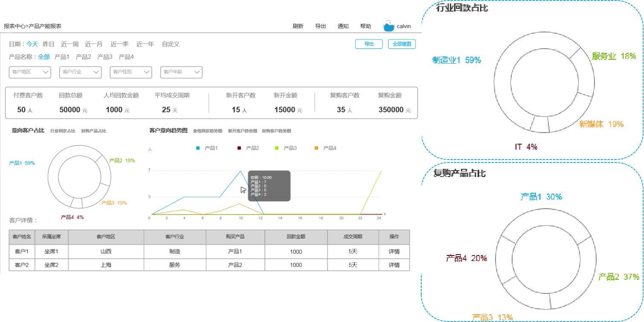Click 详情 for 客户1 row
644x322 pixels.
[x=394, y=252]
